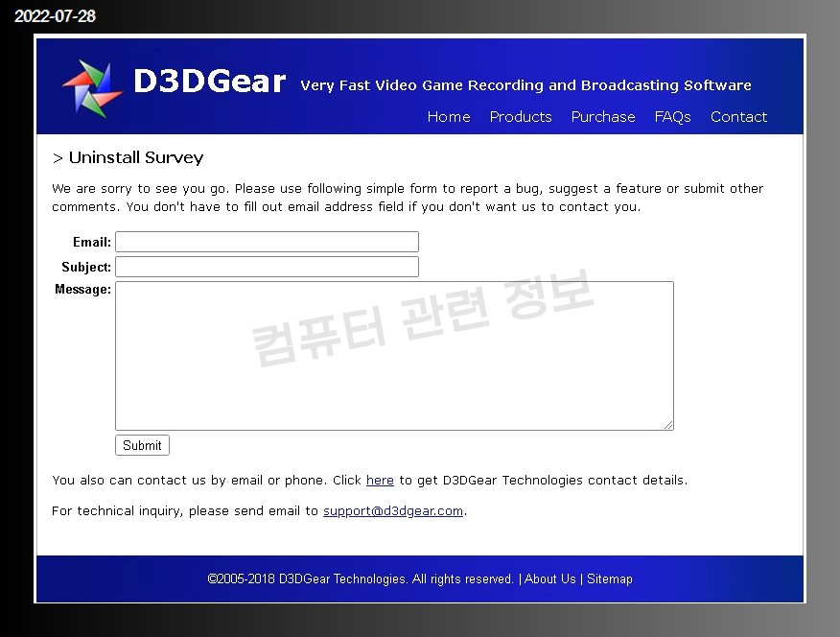Click the Email: field label
Screen dimensions: 840x637
pyautogui.click(x=92, y=242)
